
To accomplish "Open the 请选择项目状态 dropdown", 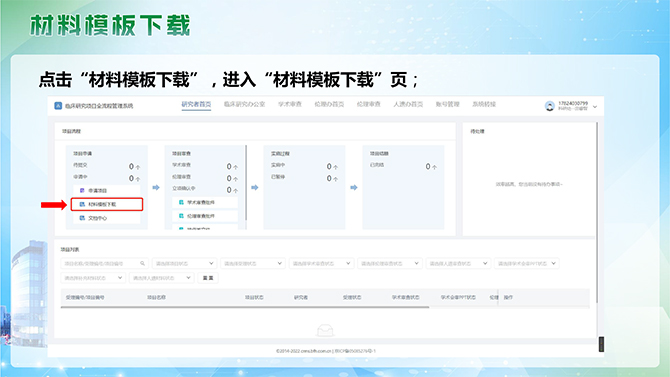I will coord(185,264).
